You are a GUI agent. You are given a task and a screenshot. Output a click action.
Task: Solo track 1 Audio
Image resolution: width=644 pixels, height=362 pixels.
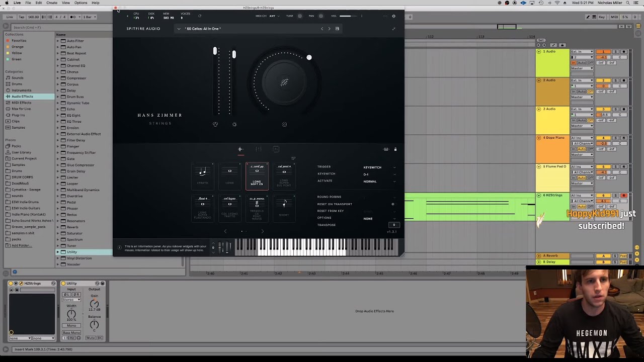pyautogui.click(x=615, y=52)
